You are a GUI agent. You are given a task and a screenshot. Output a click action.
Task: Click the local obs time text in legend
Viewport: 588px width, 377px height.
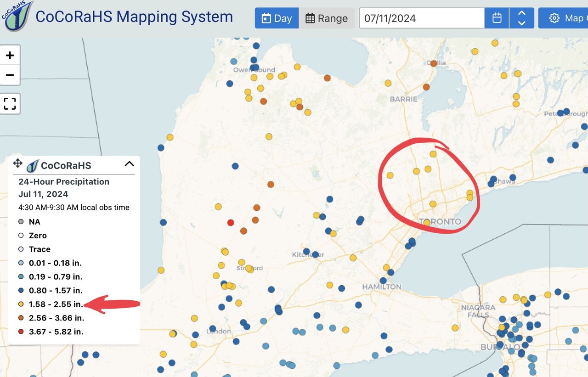coord(74,208)
